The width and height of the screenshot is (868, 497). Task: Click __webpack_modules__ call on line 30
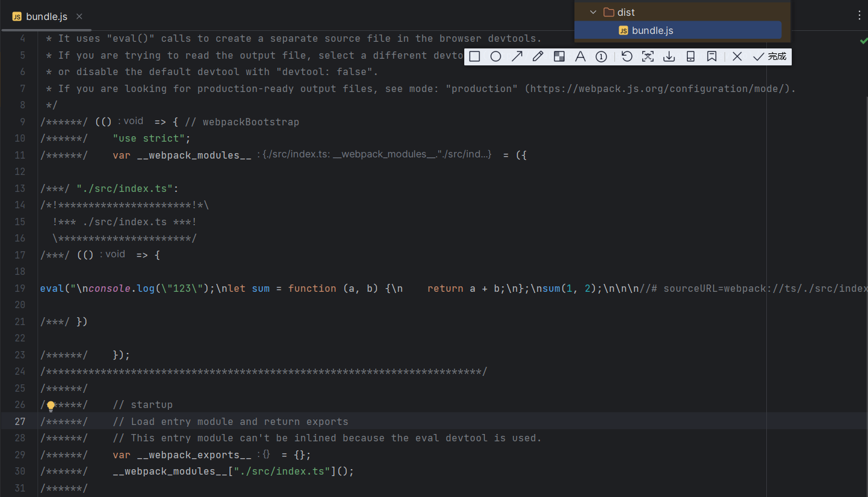click(x=170, y=471)
